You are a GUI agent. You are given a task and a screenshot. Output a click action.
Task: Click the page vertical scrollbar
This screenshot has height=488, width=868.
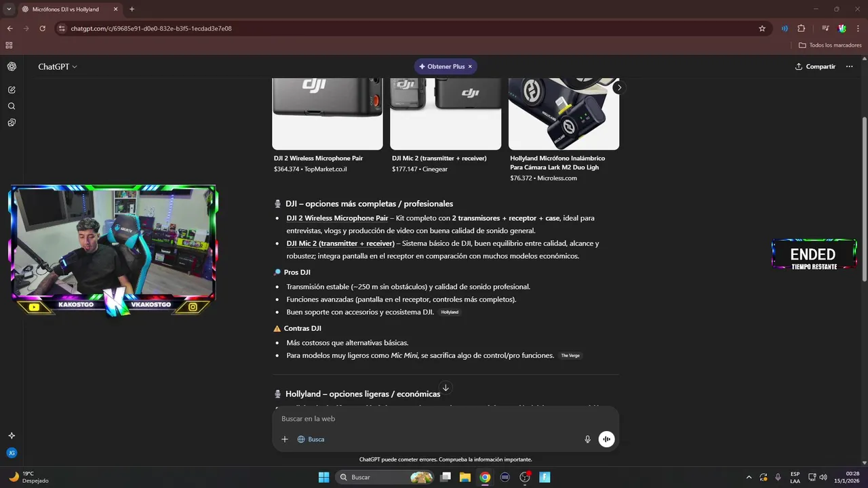click(864, 200)
